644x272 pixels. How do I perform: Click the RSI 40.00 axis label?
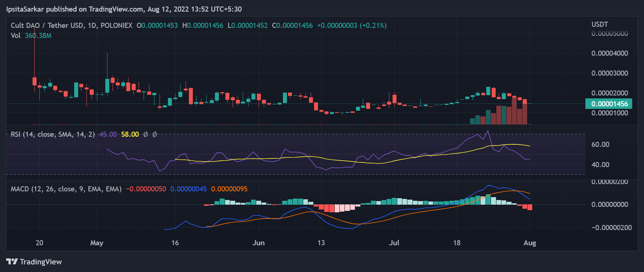(x=600, y=165)
